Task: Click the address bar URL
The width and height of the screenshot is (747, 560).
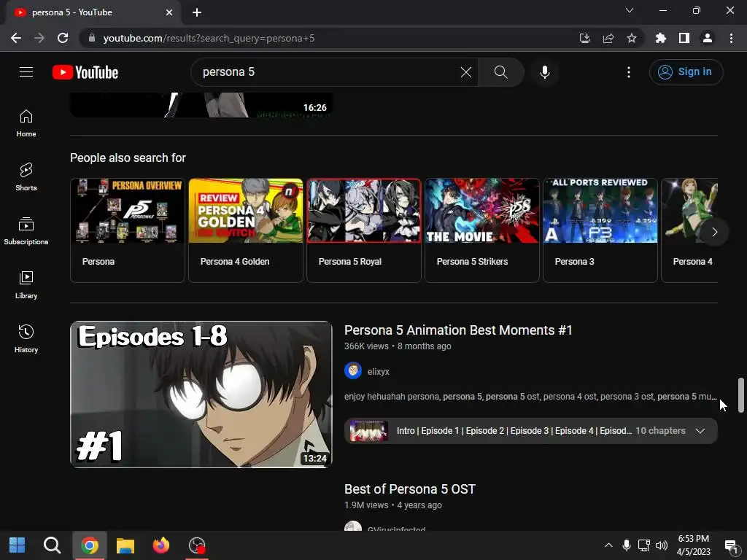Action: click(209, 38)
